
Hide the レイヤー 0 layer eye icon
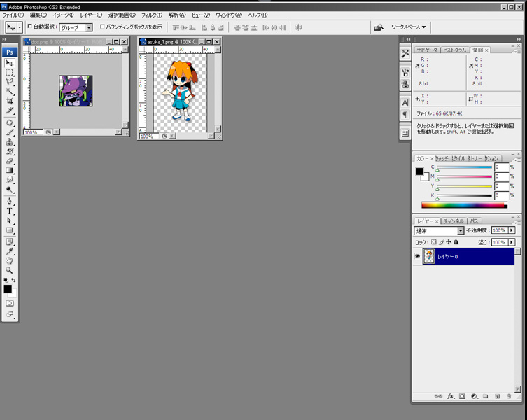pyautogui.click(x=417, y=256)
